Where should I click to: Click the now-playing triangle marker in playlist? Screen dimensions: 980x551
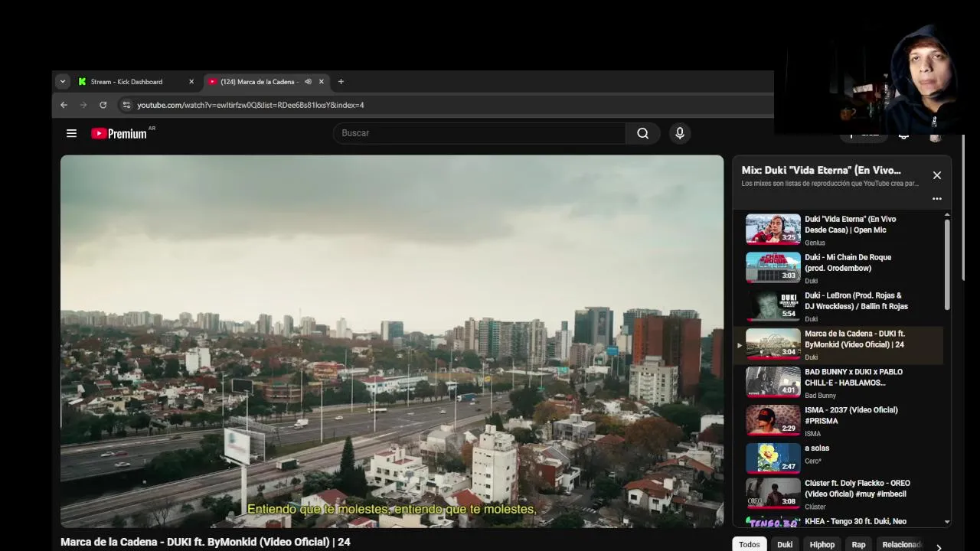click(739, 345)
